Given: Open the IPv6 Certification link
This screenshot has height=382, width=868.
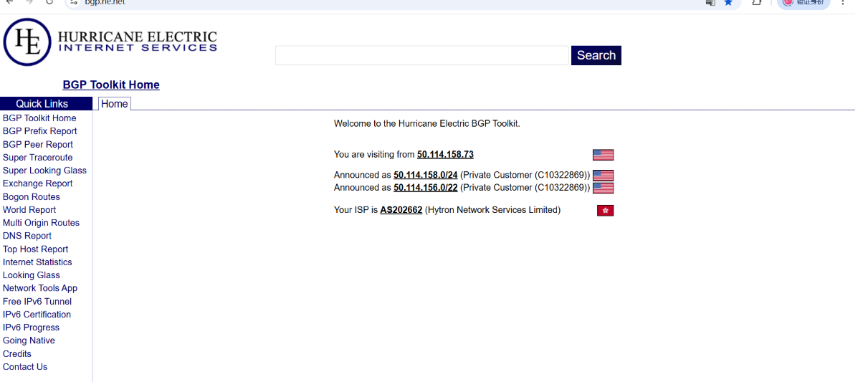Looking at the screenshot, I should point(37,315).
